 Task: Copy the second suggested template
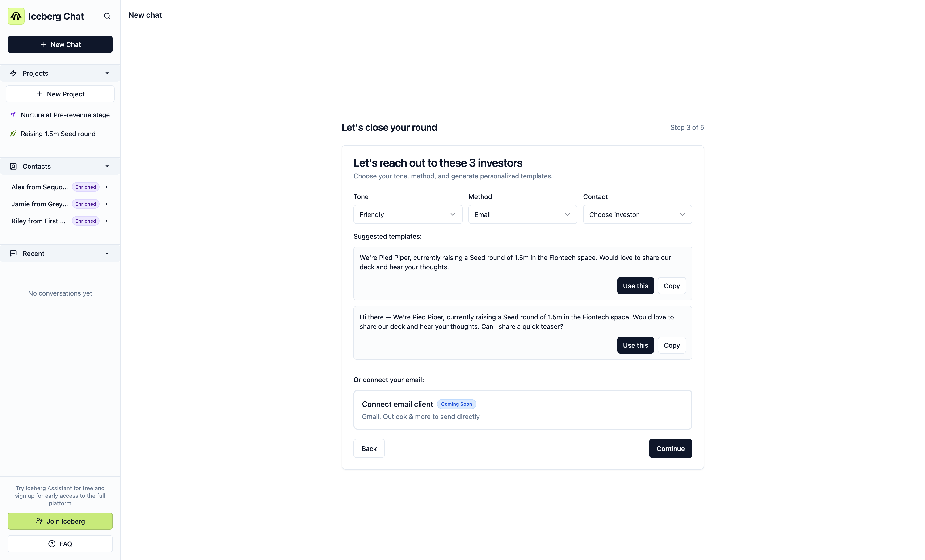(672, 345)
